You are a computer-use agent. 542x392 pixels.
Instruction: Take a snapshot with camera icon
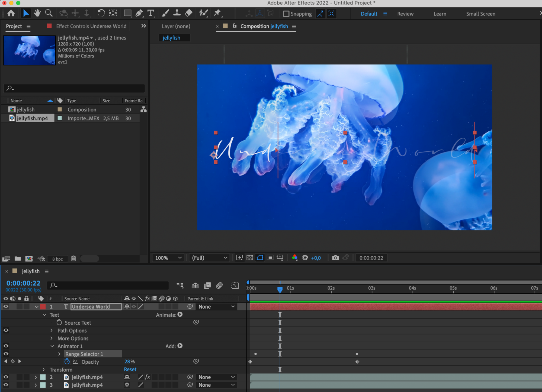coord(335,258)
